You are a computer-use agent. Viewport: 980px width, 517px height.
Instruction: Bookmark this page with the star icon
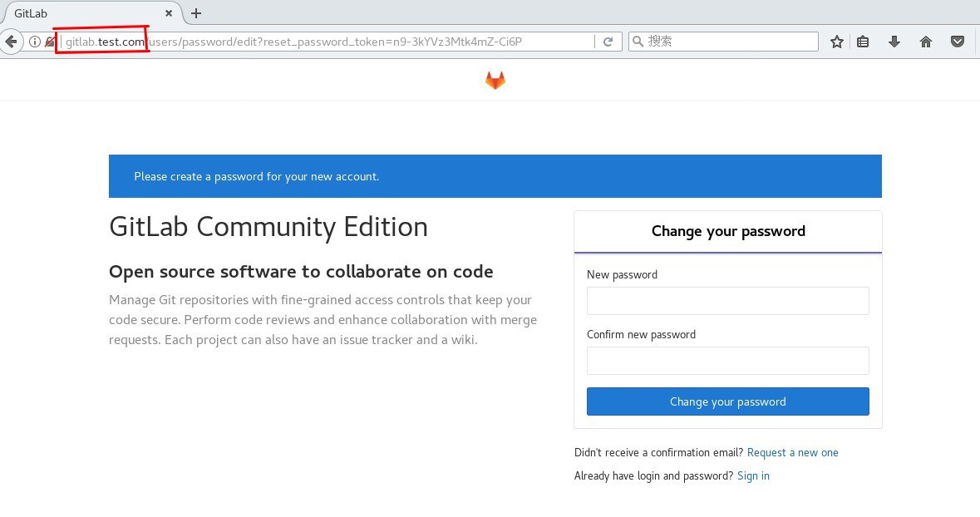[x=836, y=42]
